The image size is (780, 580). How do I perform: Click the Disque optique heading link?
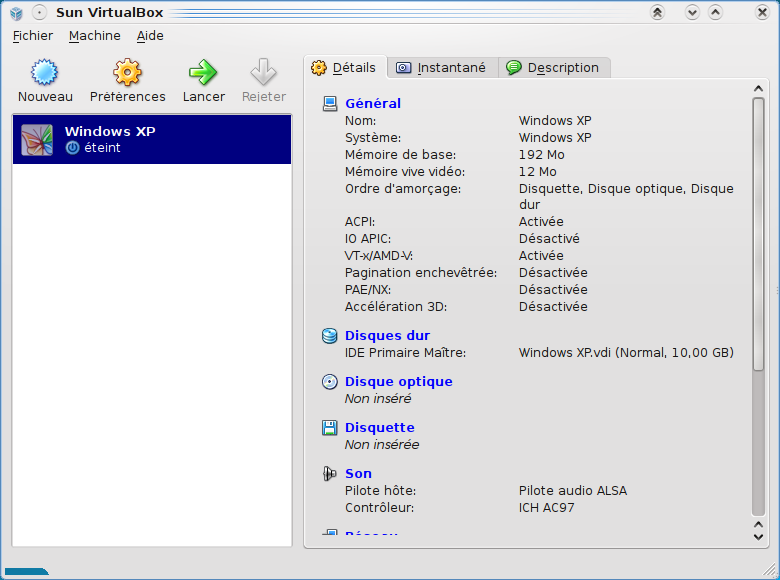398,382
